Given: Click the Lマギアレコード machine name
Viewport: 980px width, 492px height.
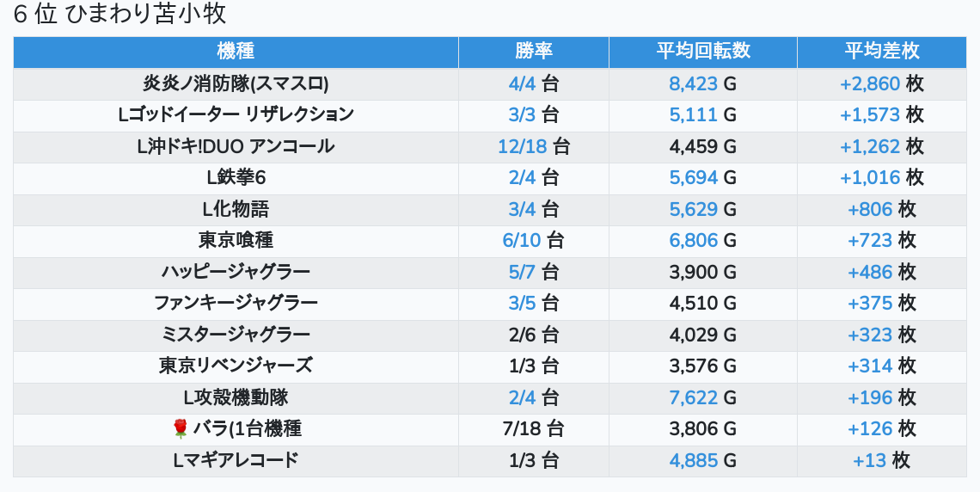Looking at the screenshot, I should point(236,460).
